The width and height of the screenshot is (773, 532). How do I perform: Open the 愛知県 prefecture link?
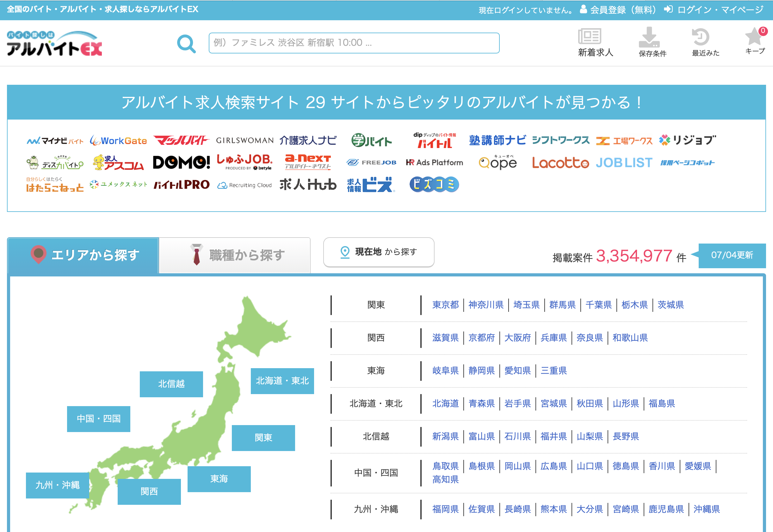click(517, 371)
